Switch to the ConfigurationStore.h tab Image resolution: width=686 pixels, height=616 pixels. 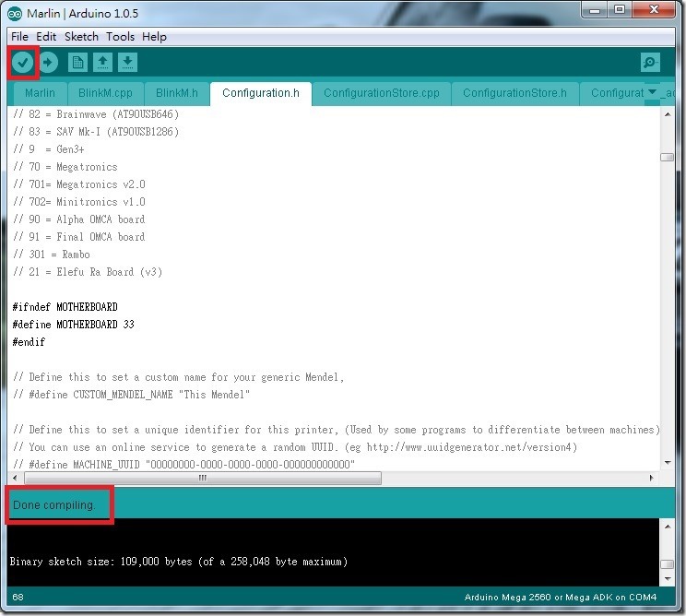[x=514, y=93]
